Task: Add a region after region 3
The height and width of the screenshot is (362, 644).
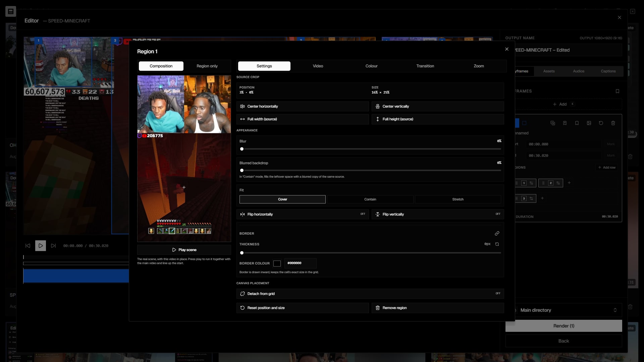Action: pyautogui.click(x=542, y=198)
